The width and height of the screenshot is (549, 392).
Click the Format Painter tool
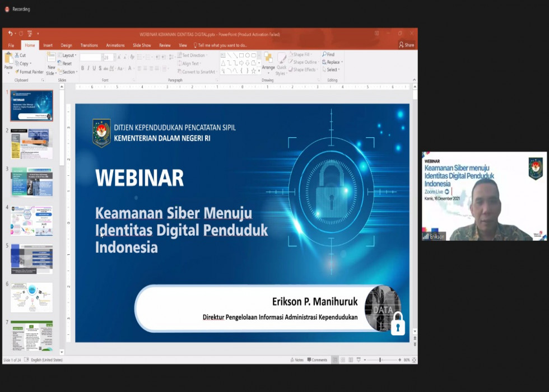[x=29, y=72]
